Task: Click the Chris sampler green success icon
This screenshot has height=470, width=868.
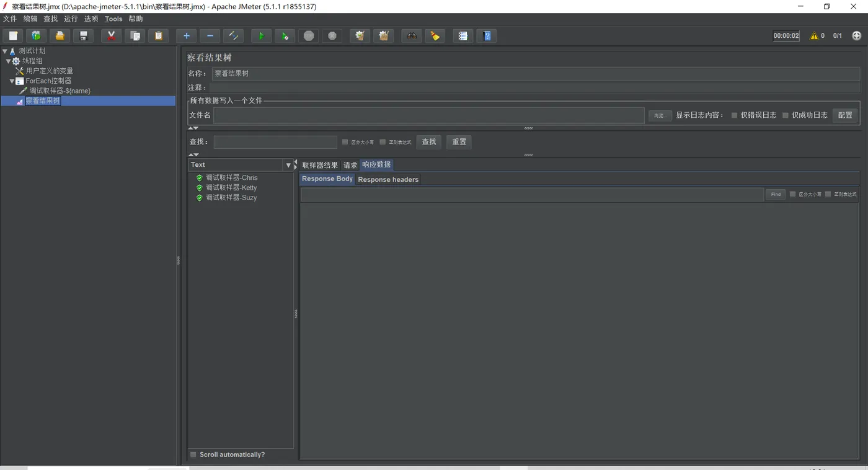Action: click(x=199, y=178)
